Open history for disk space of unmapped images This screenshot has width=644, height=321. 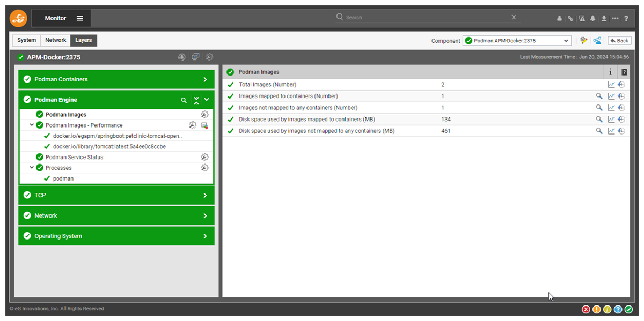(621, 131)
